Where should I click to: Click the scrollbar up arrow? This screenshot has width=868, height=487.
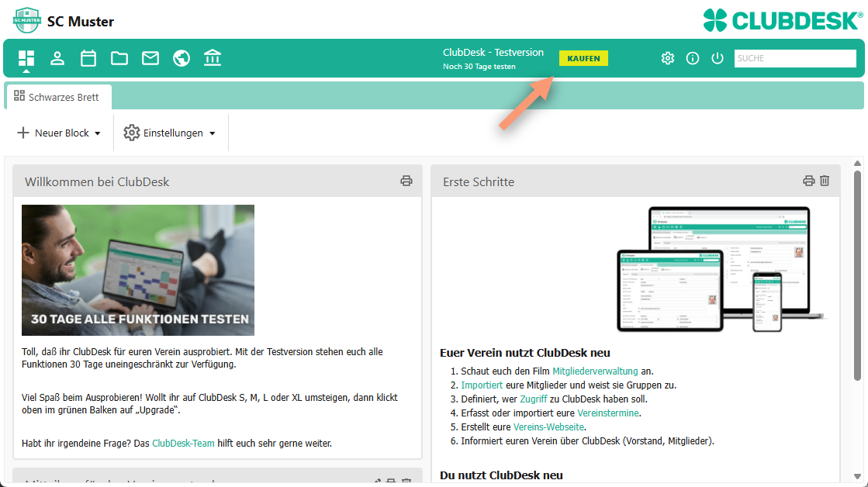tap(857, 164)
